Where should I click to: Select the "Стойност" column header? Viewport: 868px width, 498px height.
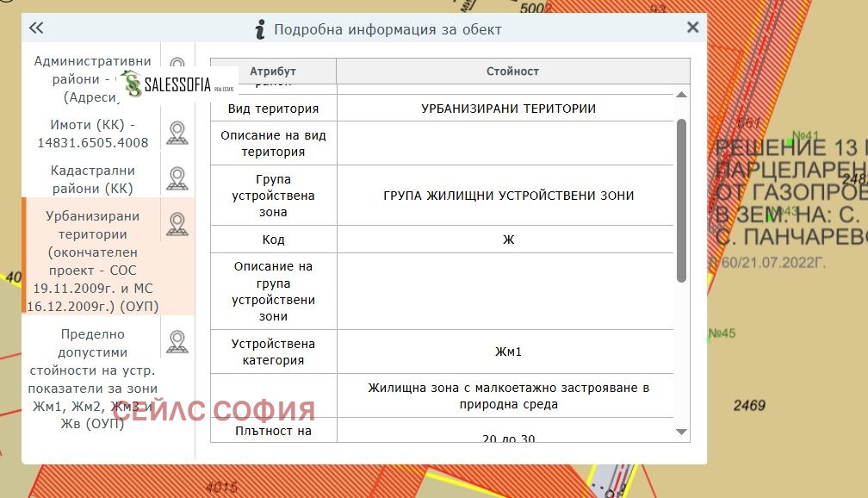(x=513, y=71)
